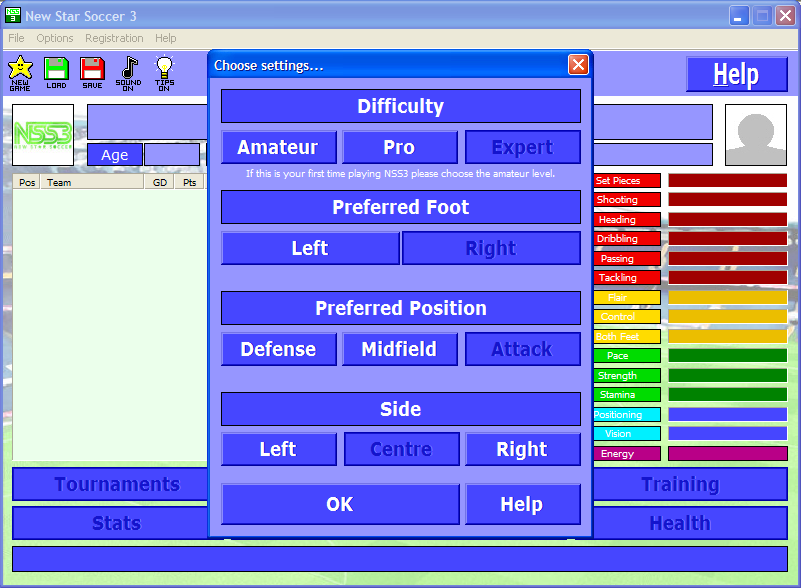Confirm settings with OK button
The height and width of the screenshot is (588, 801).
(340, 504)
